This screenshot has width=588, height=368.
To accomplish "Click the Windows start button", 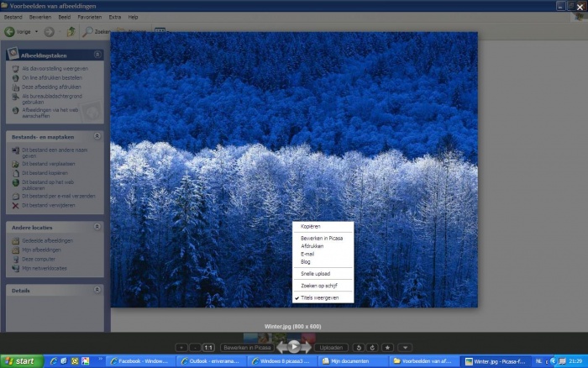I will [22, 361].
